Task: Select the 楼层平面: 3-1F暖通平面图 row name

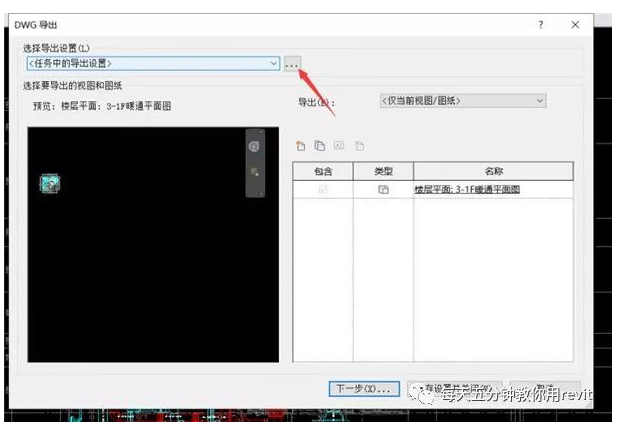Action: click(x=467, y=189)
